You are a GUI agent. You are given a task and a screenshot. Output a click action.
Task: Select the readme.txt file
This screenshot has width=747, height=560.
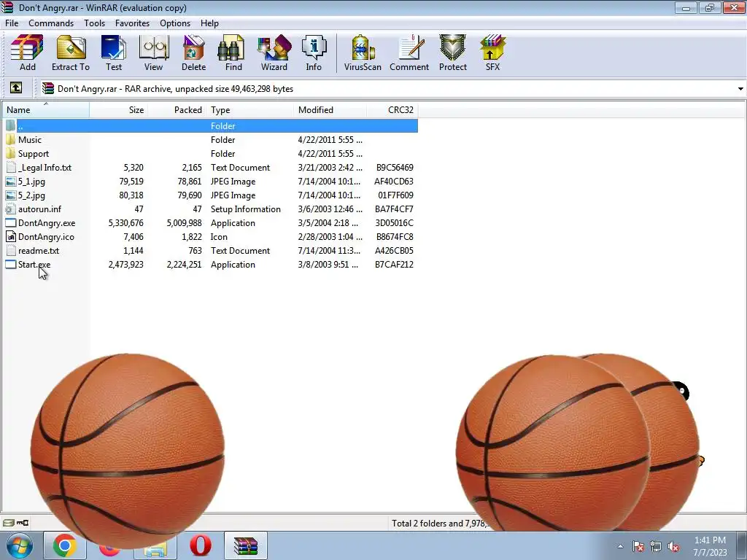(x=39, y=251)
